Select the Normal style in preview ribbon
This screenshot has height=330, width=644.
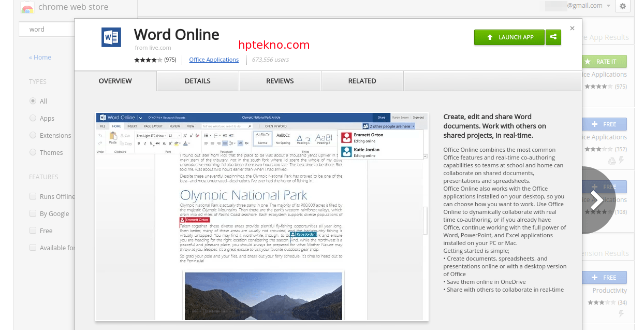pos(262,138)
